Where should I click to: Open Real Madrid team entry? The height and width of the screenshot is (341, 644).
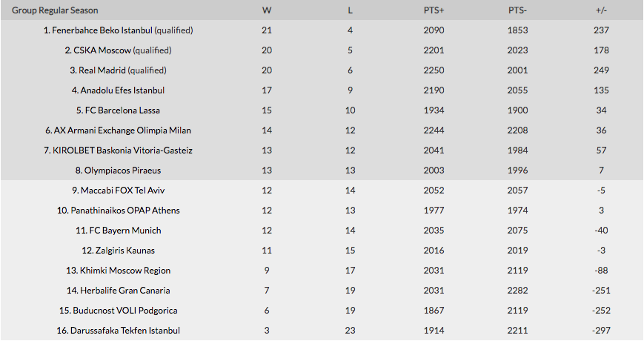pos(102,70)
